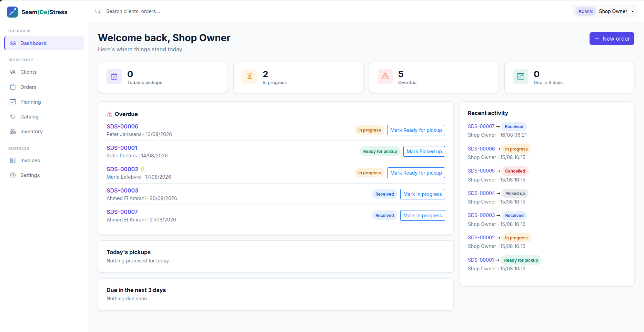
Task: Click the rush lightning icon beside SDS-00002
Action: (142, 169)
